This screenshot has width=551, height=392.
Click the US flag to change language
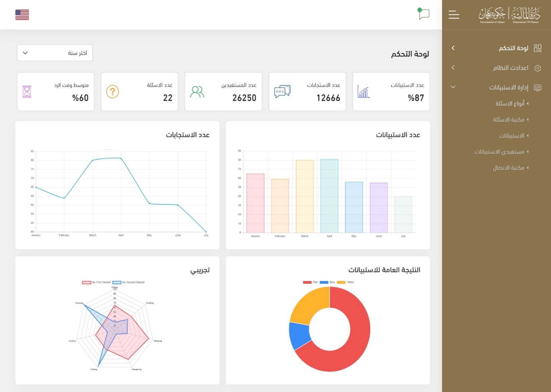[22, 15]
